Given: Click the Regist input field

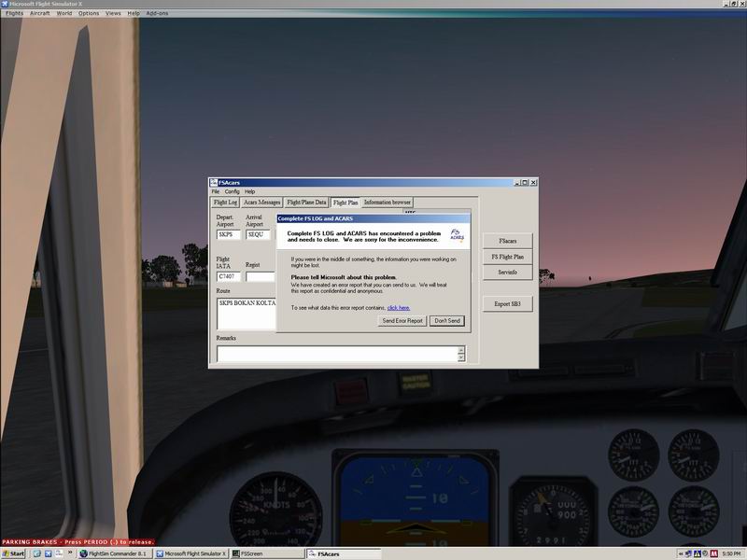Looking at the screenshot, I should (261, 276).
